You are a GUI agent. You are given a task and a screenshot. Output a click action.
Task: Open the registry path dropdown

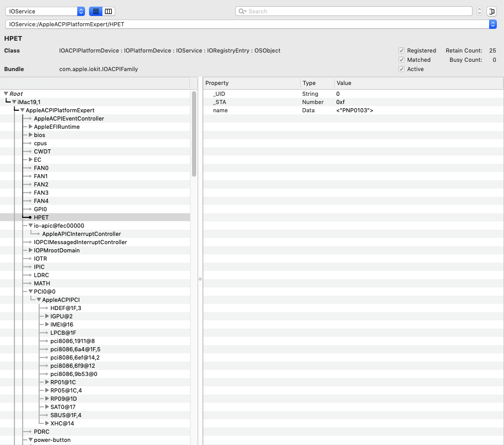pyautogui.click(x=492, y=24)
